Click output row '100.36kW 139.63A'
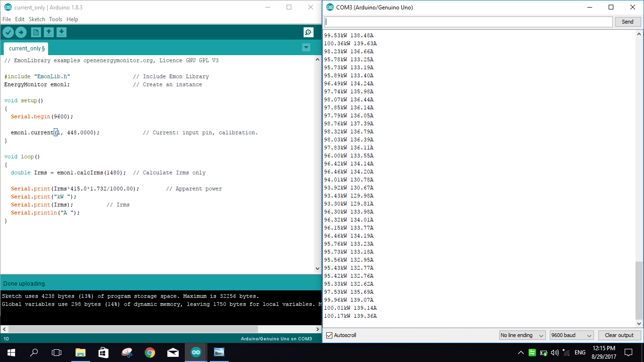The image size is (644, 362). 350,43
